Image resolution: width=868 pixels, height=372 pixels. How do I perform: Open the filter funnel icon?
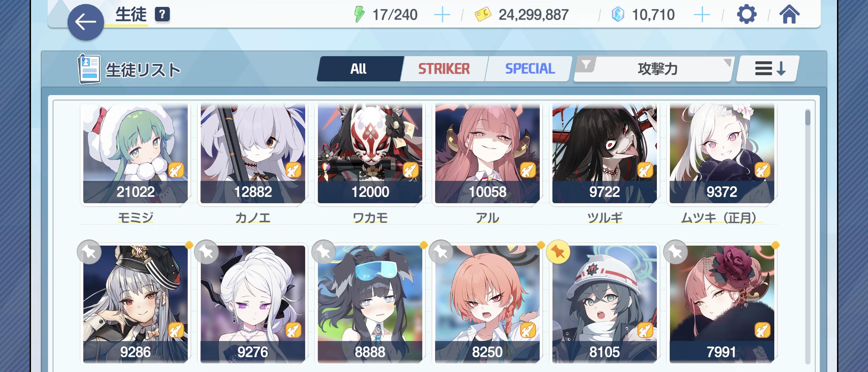click(586, 64)
